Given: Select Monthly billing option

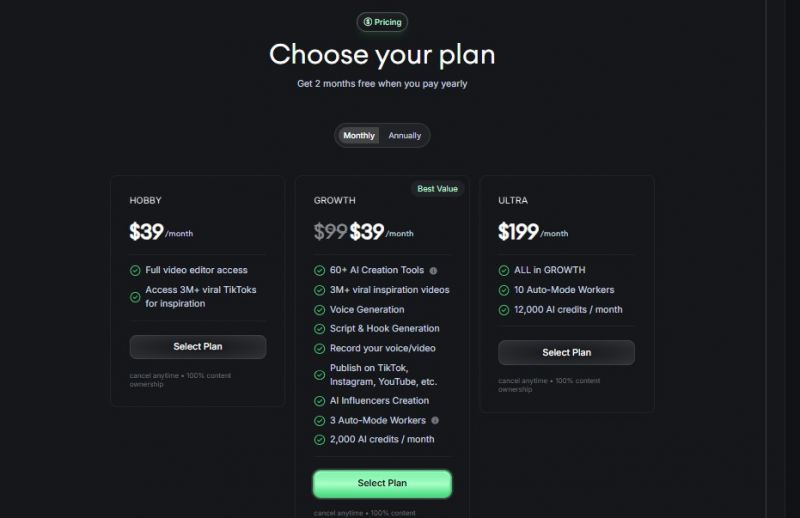Looking at the screenshot, I should 359,136.
